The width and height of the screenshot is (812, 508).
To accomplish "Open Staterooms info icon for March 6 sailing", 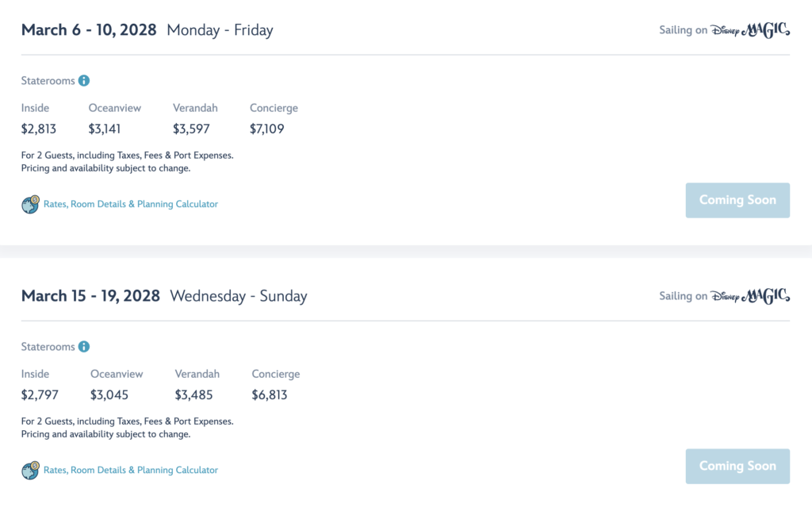I will point(84,81).
